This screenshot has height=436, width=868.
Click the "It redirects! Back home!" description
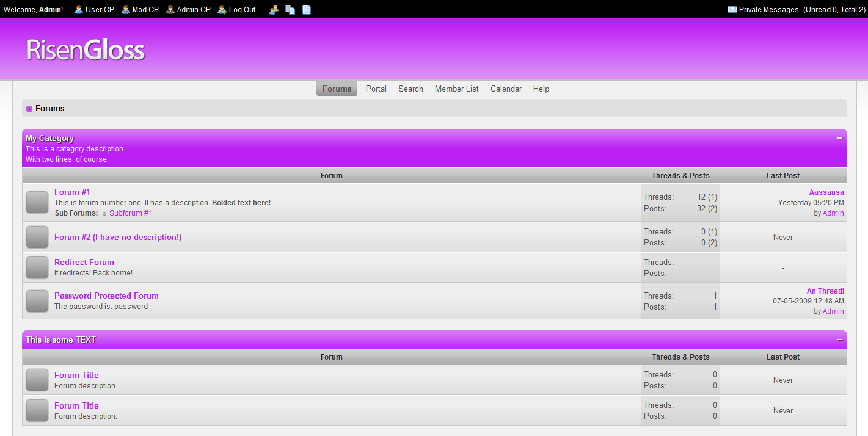(x=93, y=273)
